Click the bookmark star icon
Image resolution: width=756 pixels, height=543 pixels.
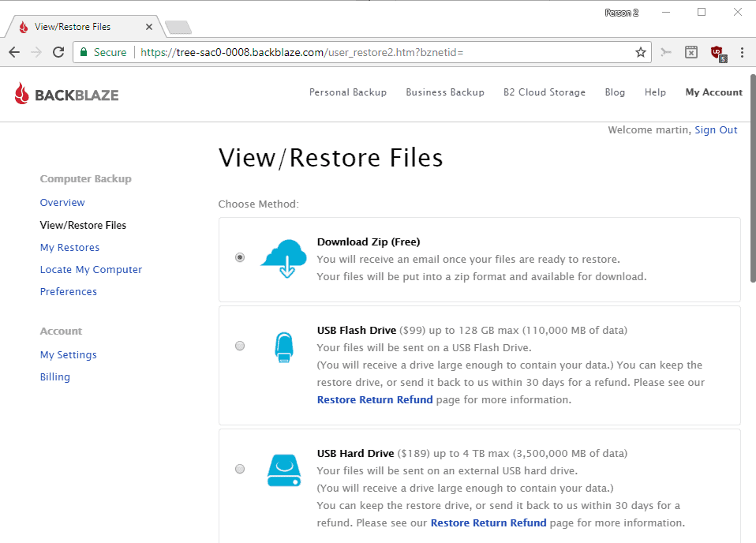tap(640, 51)
